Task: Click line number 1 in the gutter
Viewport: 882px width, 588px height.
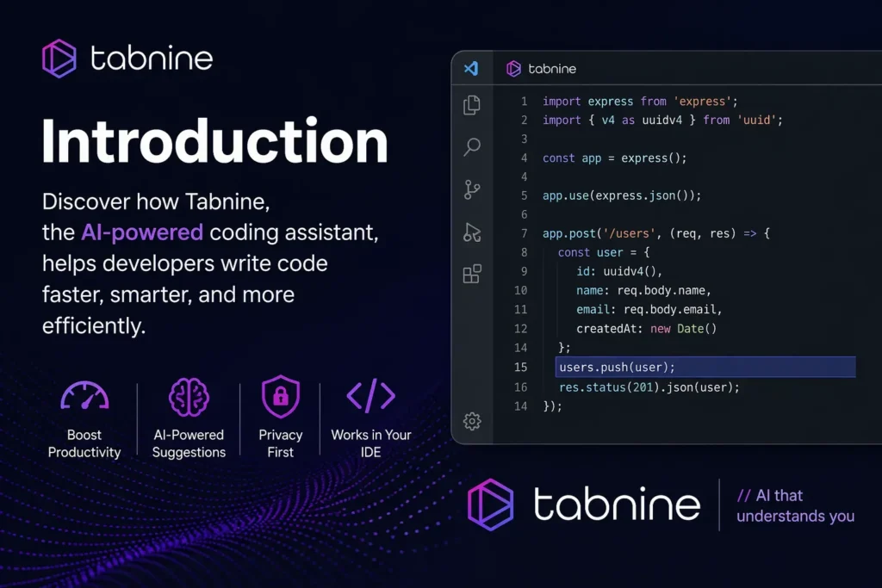Action: [x=524, y=102]
